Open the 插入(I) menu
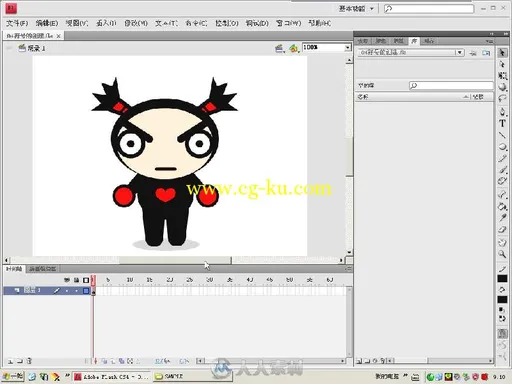Screen dimensions: 512x384 106,23
